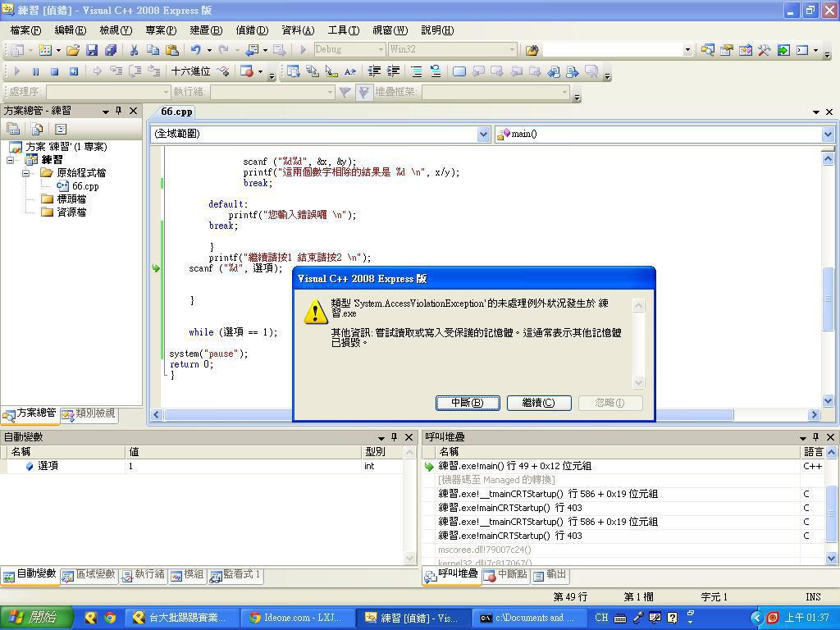Open the 建置(B) menu
Viewport: 840px width, 630px height.
(206, 30)
